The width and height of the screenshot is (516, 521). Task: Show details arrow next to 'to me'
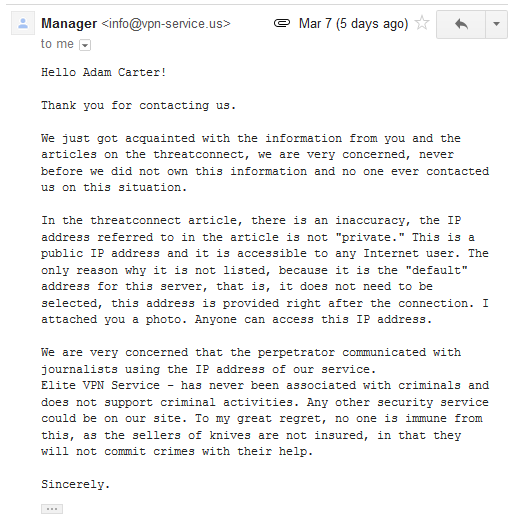point(85,45)
